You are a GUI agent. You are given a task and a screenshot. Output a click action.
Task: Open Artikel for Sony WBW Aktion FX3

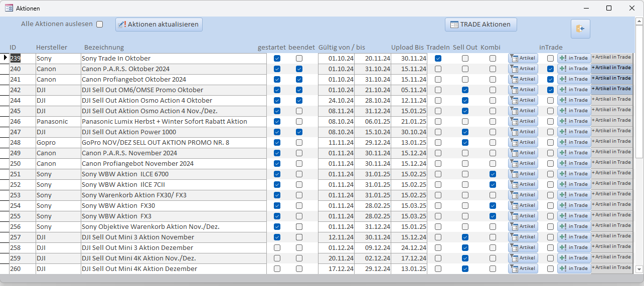coord(523,216)
